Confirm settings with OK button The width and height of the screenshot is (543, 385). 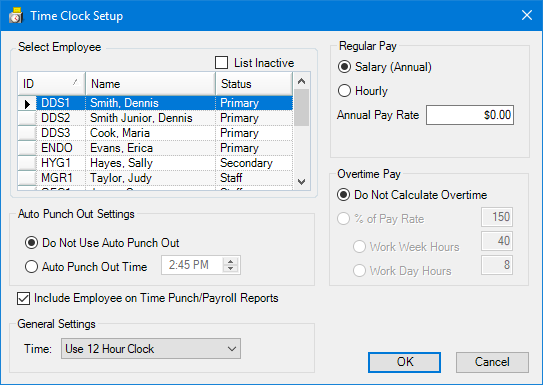(x=404, y=362)
